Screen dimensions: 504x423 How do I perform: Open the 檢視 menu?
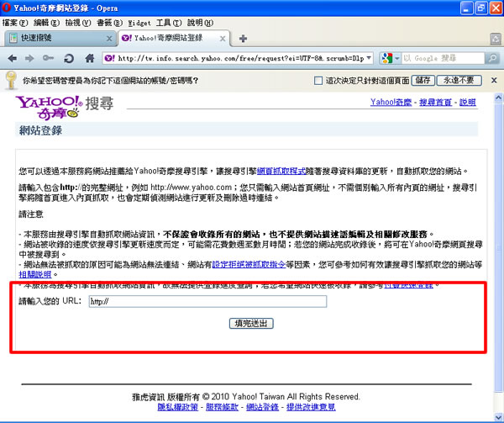point(78,23)
